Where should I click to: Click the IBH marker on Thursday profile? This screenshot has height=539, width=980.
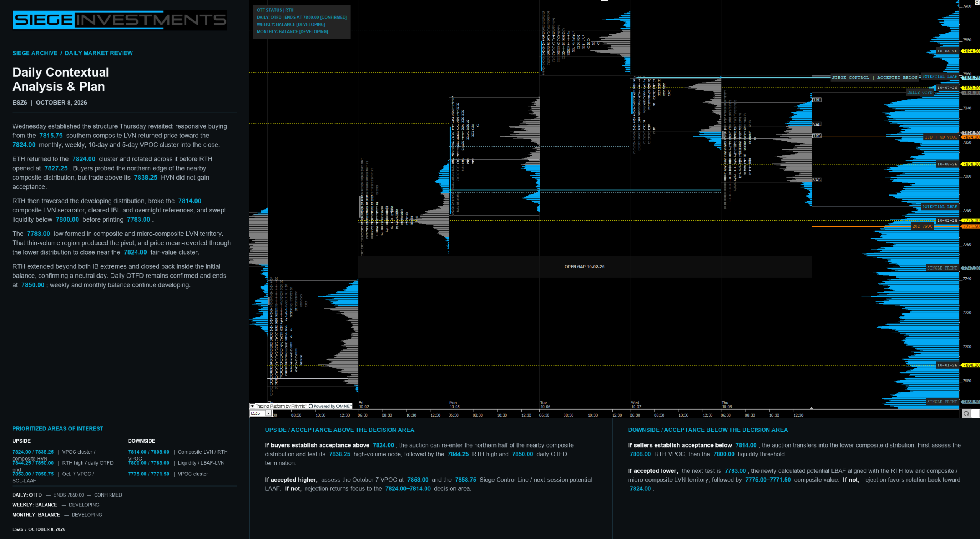click(817, 100)
